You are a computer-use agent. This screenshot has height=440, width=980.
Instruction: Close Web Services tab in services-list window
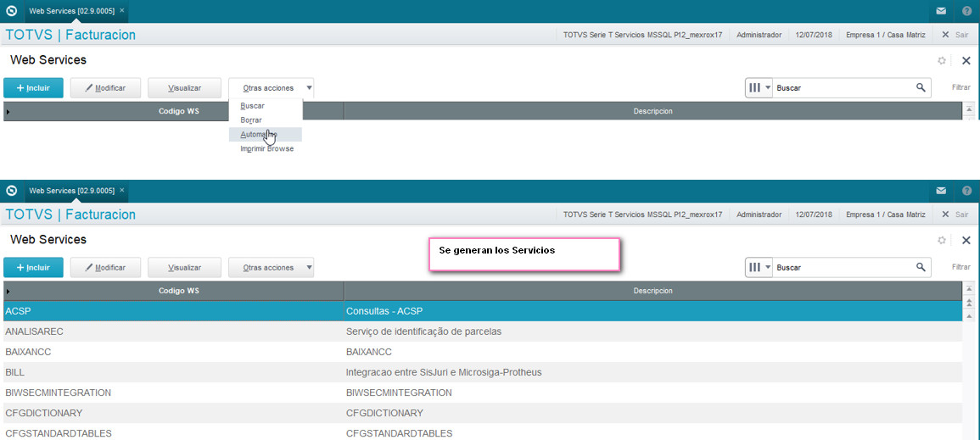coord(122,190)
